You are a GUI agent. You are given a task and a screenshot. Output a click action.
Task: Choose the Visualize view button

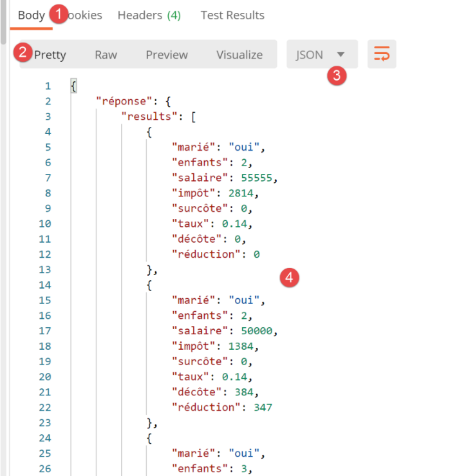240,55
